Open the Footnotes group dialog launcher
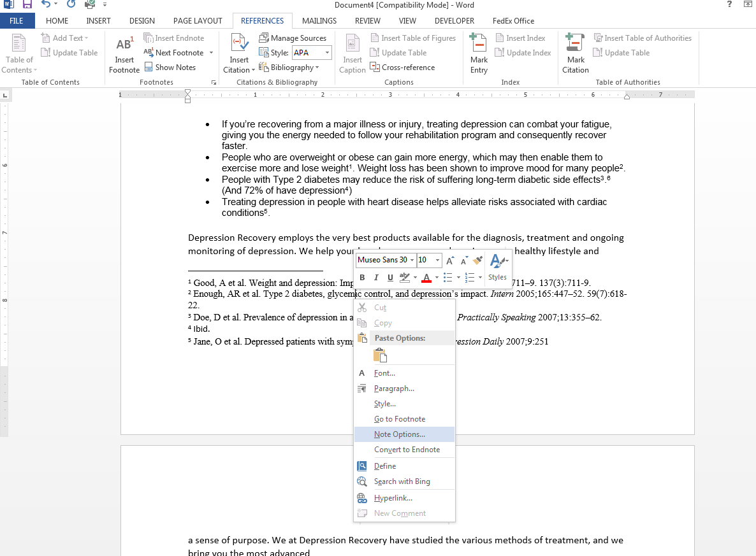This screenshot has width=756, height=556. (x=213, y=82)
